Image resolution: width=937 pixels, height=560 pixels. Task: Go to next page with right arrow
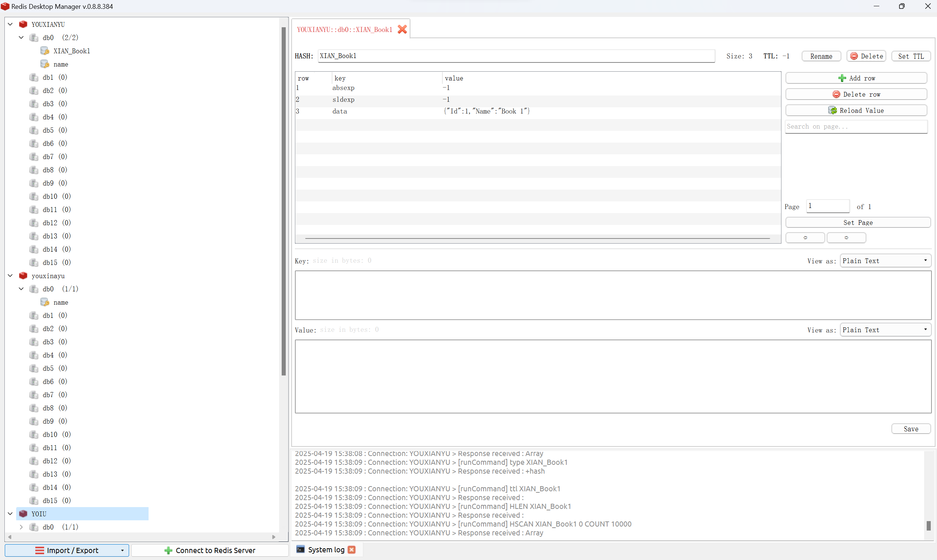[847, 237]
